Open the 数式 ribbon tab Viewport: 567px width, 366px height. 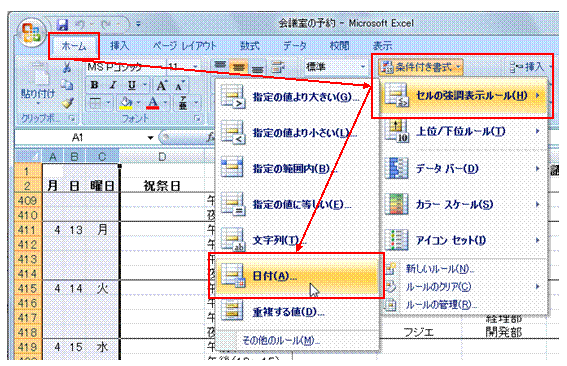[x=250, y=46]
